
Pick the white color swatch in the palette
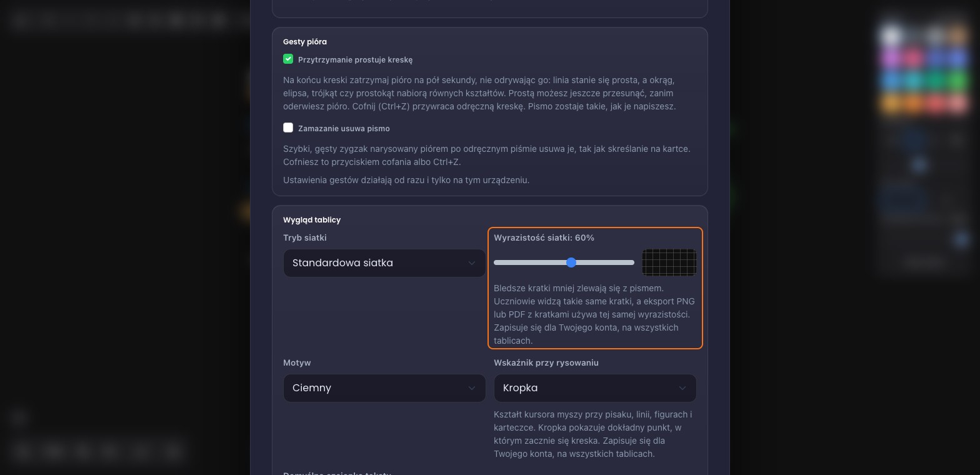pyautogui.click(x=891, y=36)
